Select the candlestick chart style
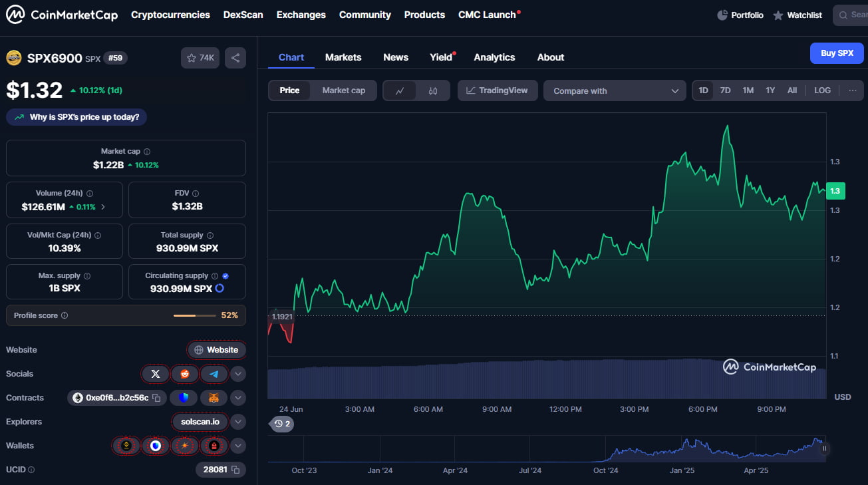 433,90
